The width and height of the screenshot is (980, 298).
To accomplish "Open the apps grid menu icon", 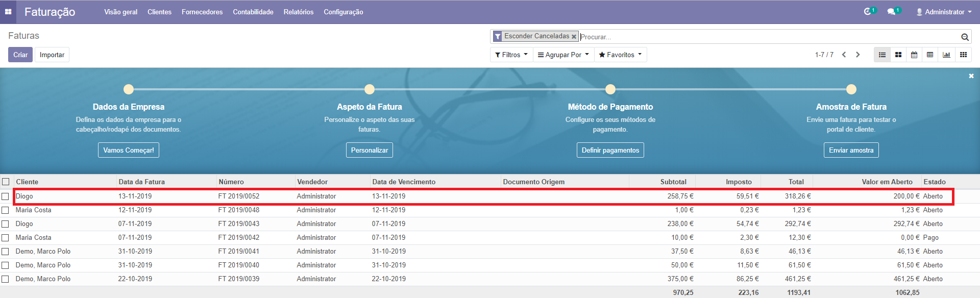I will click(8, 12).
